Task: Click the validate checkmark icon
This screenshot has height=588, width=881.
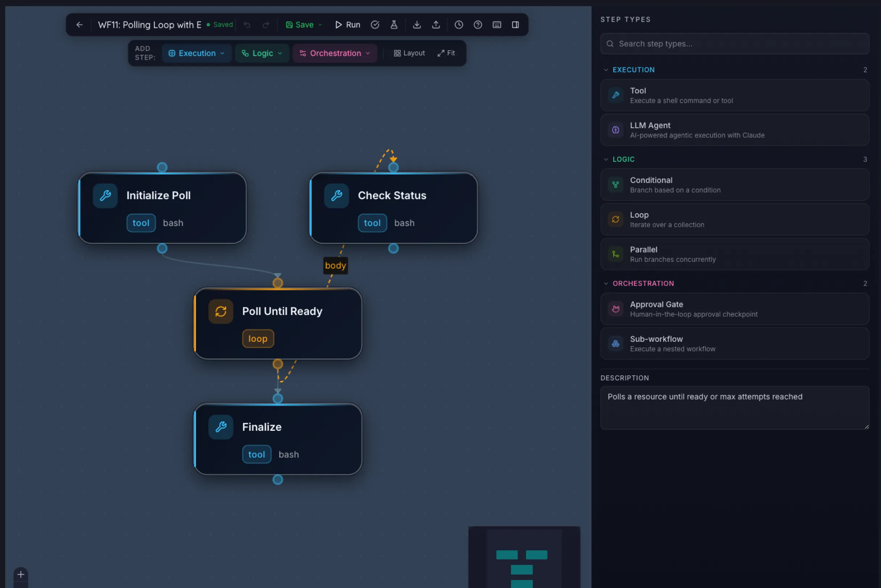Action: [375, 25]
